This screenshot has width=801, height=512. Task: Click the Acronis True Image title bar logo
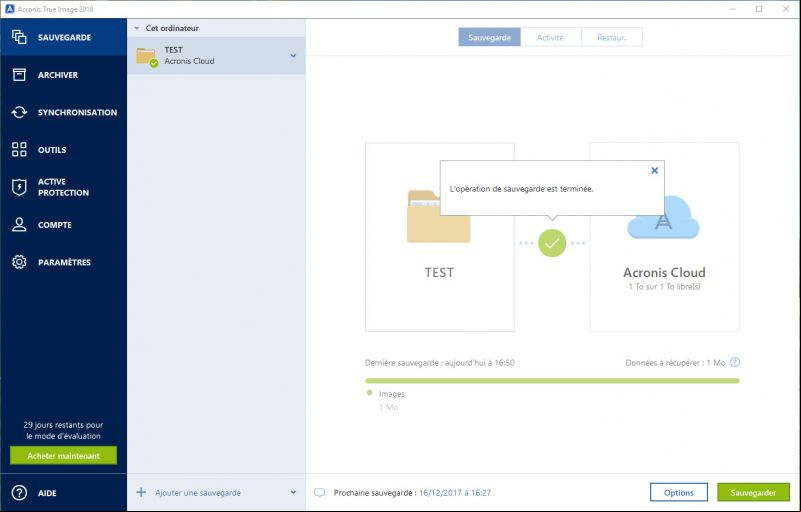point(10,9)
